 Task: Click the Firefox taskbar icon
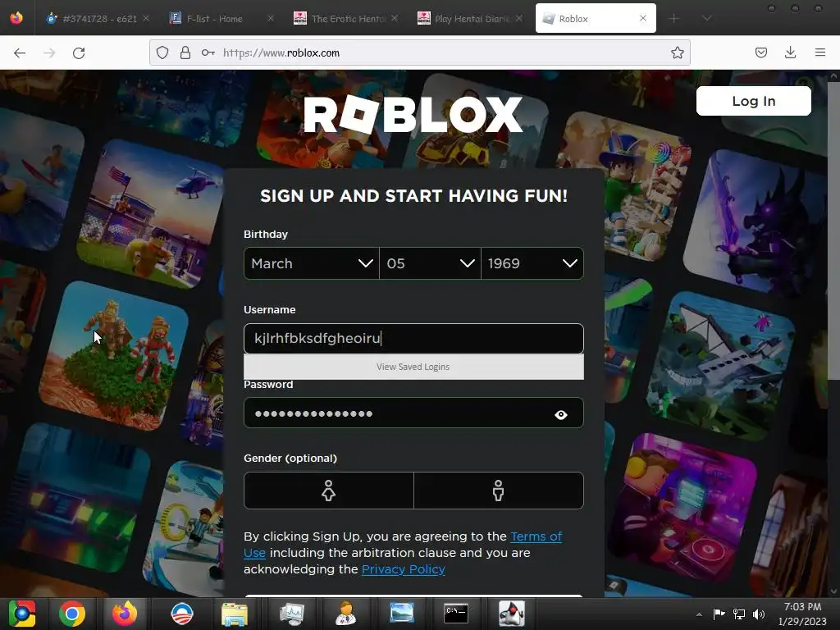(x=125, y=614)
